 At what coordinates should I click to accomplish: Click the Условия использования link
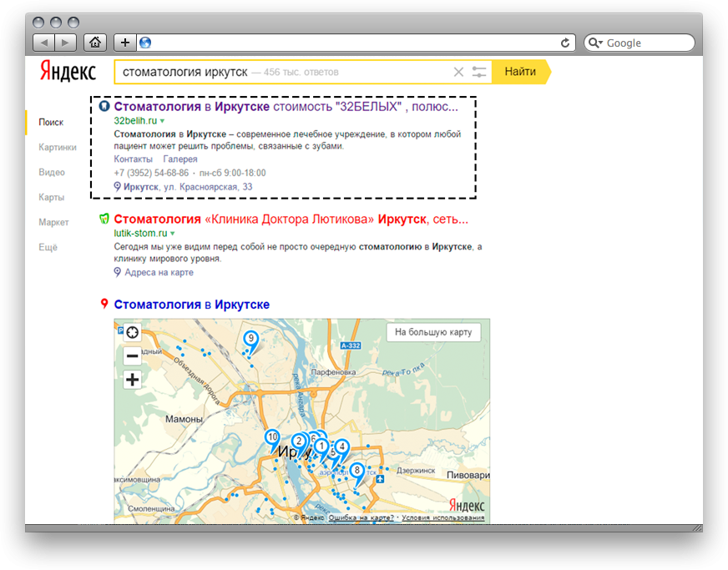tap(443, 517)
